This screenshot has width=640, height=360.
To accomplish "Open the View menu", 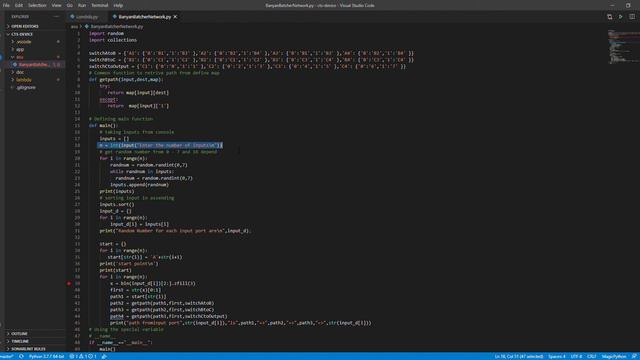I will (56, 5).
